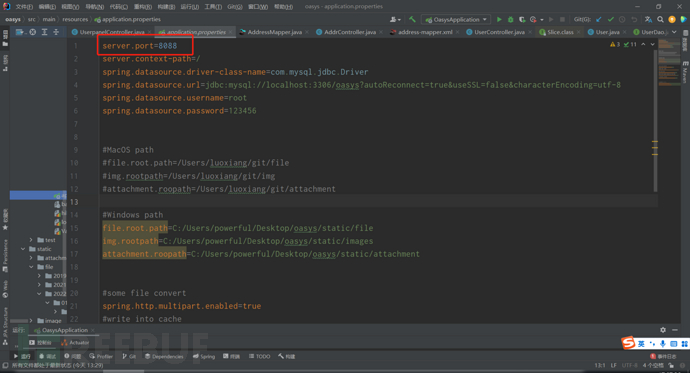Close the application.properties tab
This screenshot has height=373, width=690.
coord(231,32)
